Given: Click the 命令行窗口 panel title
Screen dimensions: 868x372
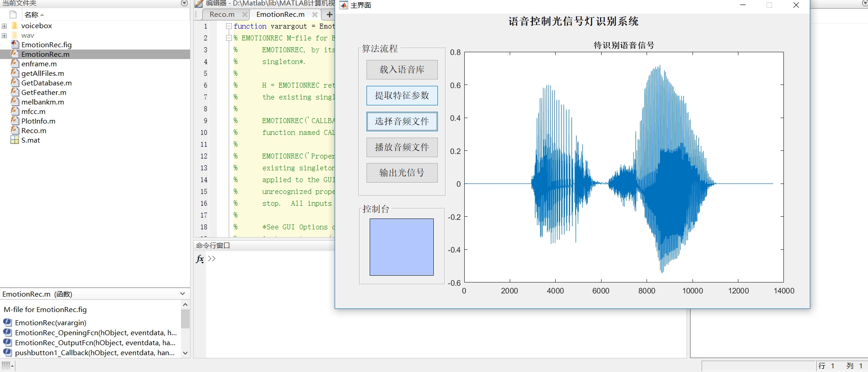Looking at the screenshot, I should tap(213, 245).
